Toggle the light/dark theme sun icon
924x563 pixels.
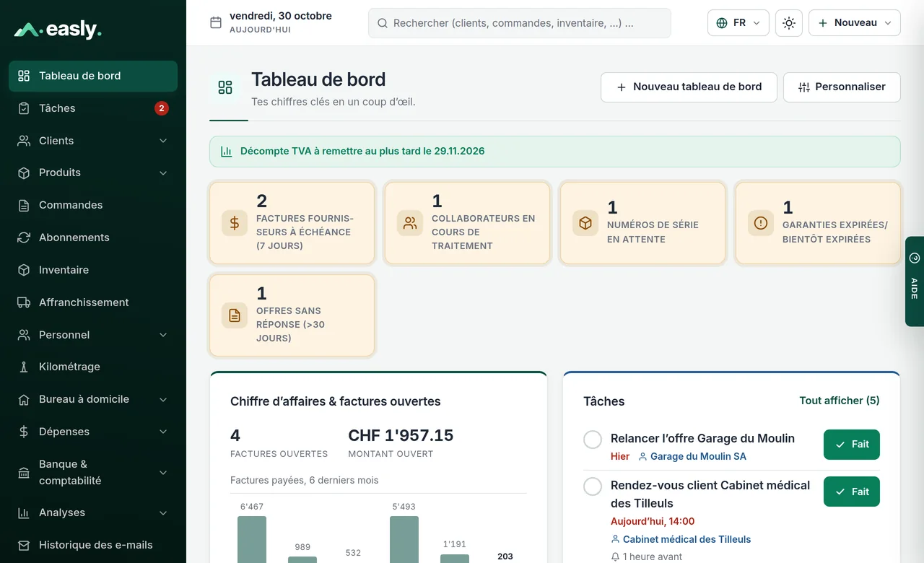coord(789,23)
